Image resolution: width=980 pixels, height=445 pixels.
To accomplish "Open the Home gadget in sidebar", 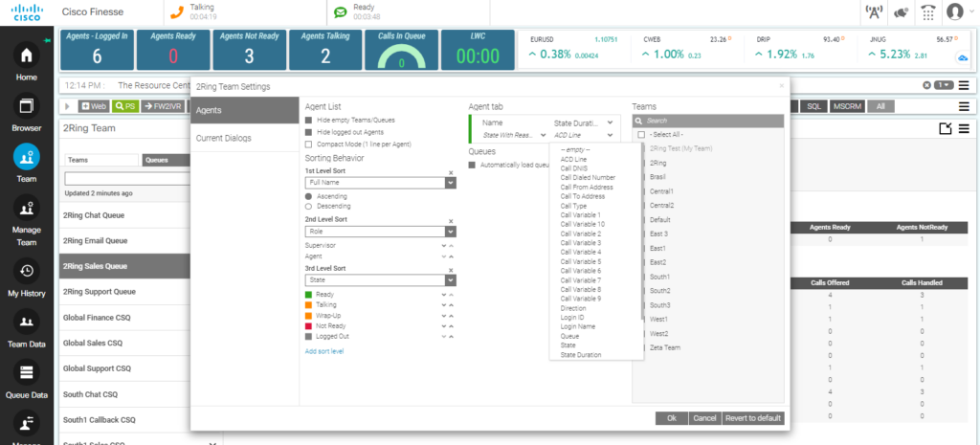I will point(26,56).
